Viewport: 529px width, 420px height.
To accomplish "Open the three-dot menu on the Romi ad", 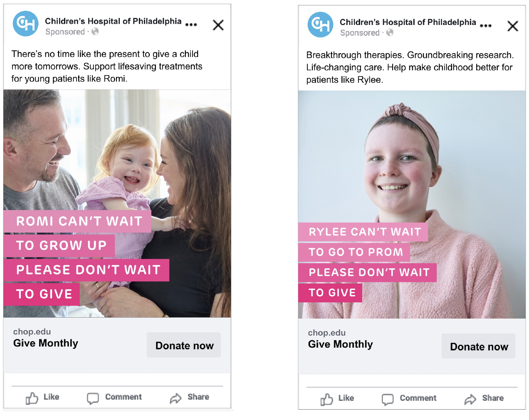I will [x=191, y=25].
